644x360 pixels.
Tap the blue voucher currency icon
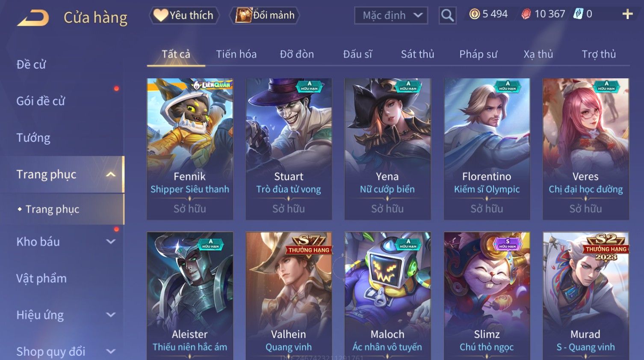[578, 14]
